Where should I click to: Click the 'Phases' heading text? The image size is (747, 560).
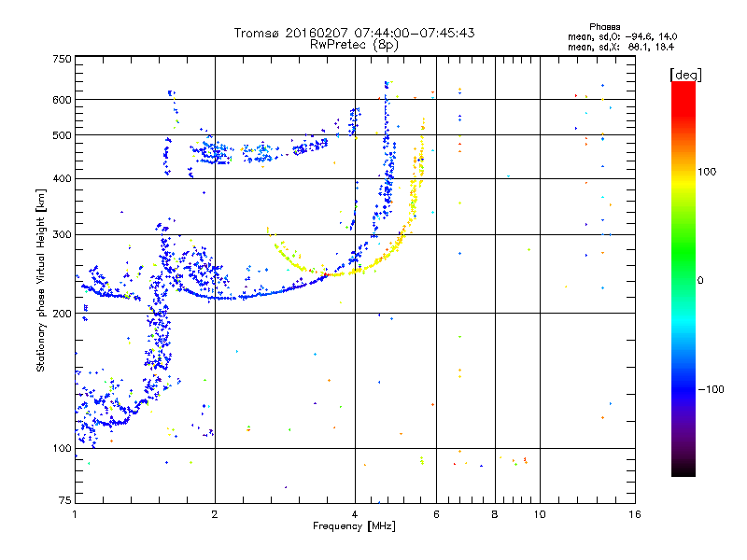(604, 27)
